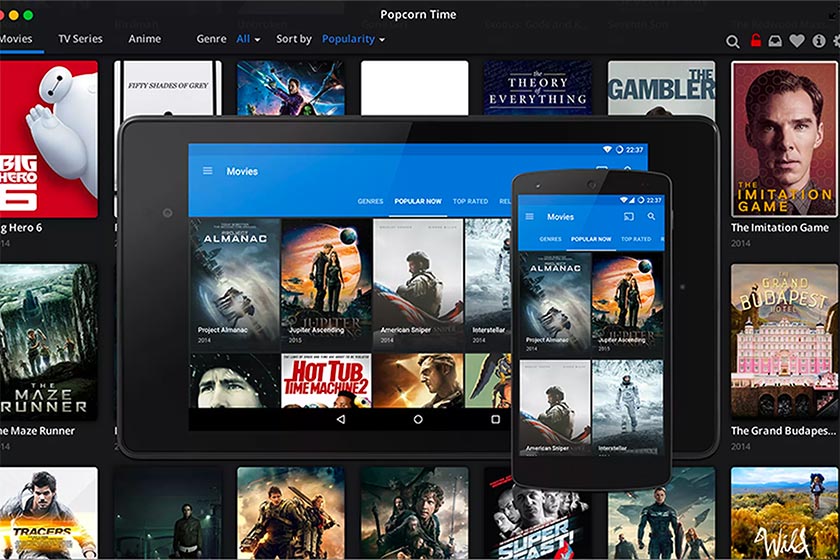Switch to the TV Series tab
The image size is (840, 560).
tap(80, 39)
